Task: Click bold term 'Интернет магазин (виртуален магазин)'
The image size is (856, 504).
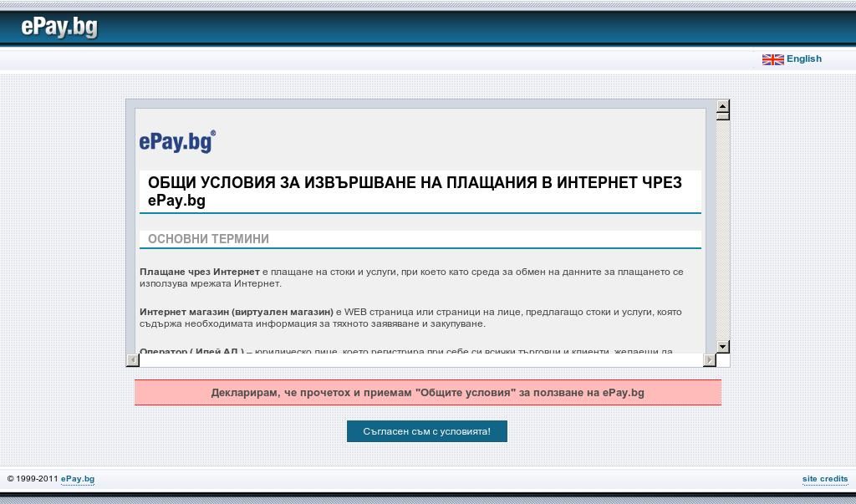Action: click(x=237, y=313)
